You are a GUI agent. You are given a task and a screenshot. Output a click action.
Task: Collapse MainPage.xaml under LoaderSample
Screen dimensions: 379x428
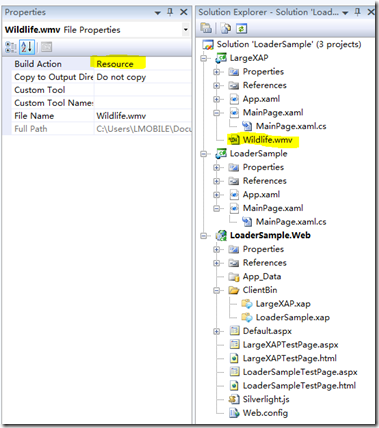[217, 209]
